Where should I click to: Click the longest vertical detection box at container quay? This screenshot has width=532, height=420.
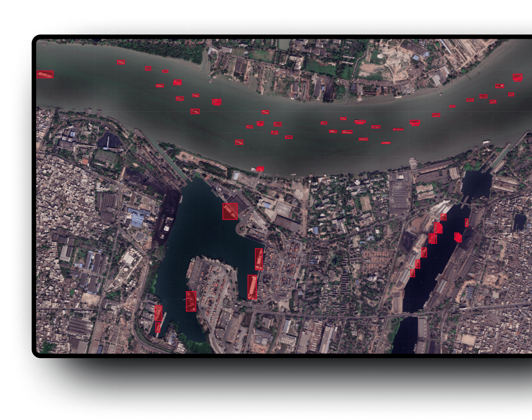pyautogui.click(x=252, y=287)
